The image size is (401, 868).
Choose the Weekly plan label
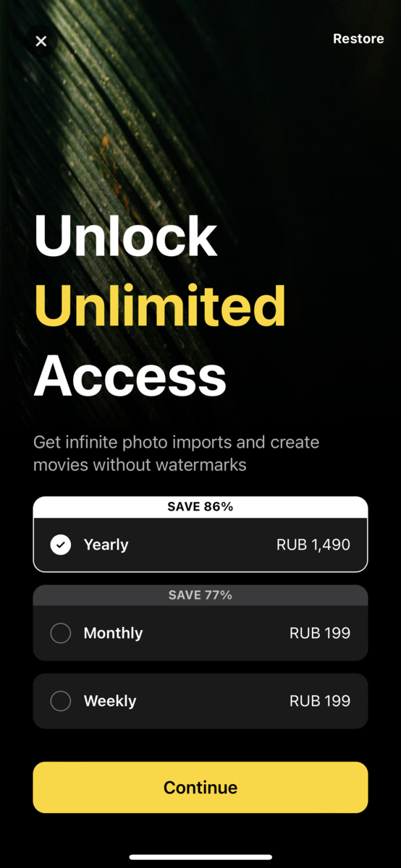click(x=110, y=701)
